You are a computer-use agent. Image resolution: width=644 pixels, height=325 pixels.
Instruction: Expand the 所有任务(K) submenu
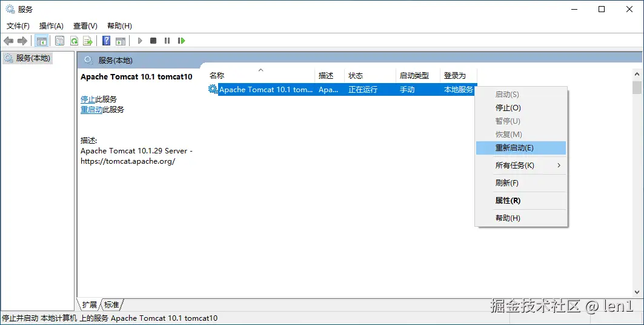pos(521,165)
